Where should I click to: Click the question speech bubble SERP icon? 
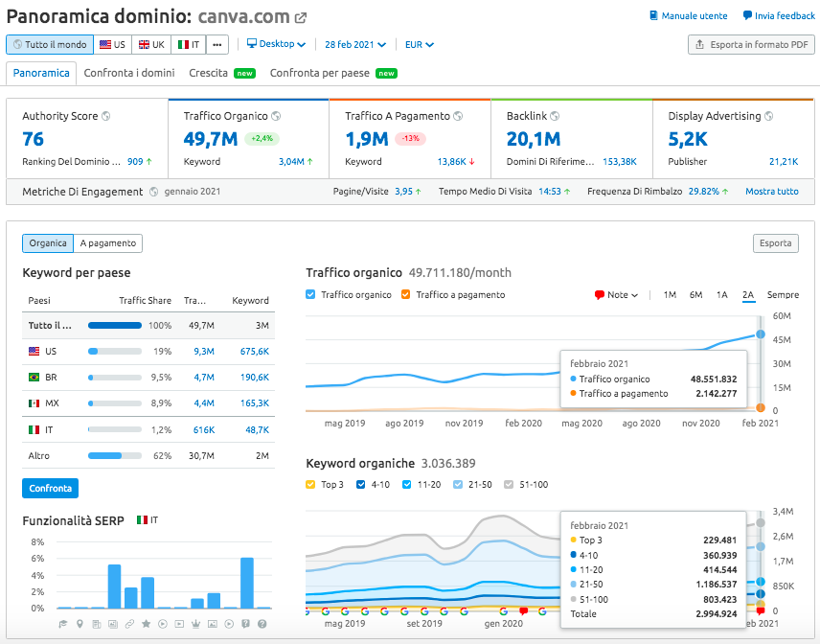pyautogui.click(x=246, y=624)
